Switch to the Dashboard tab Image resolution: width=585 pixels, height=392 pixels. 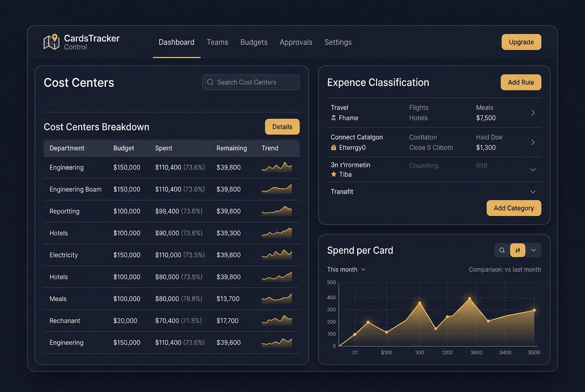(176, 42)
